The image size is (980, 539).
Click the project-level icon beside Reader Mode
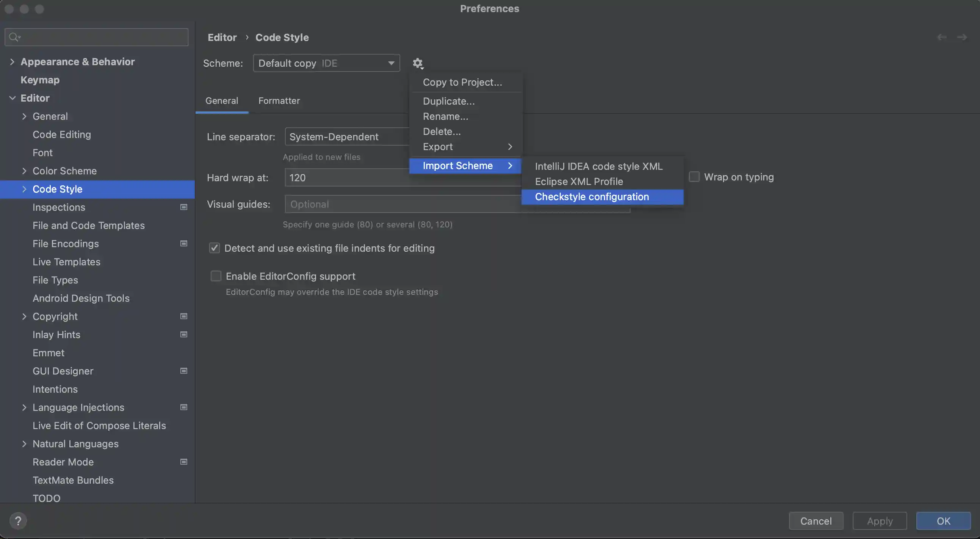coord(184,462)
